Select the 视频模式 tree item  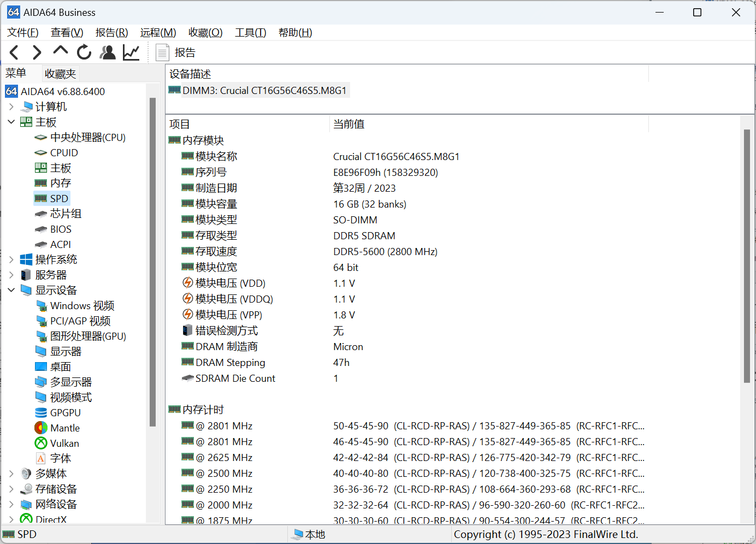point(63,397)
